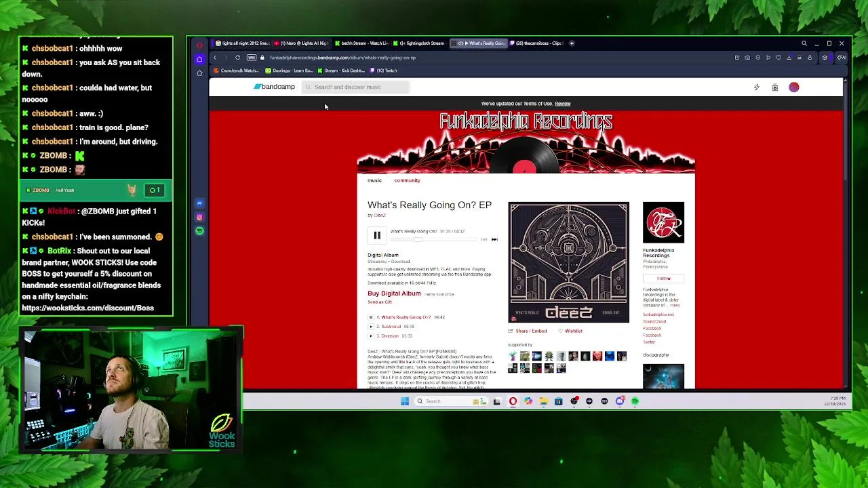Open the Bandcamp user avatar menu

click(x=794, y=87)
